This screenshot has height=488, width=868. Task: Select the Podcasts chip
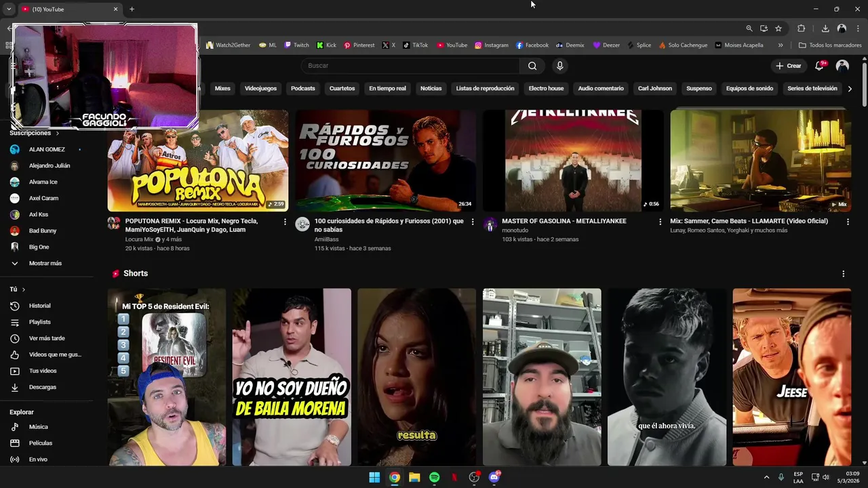click(x=303, y=89)
